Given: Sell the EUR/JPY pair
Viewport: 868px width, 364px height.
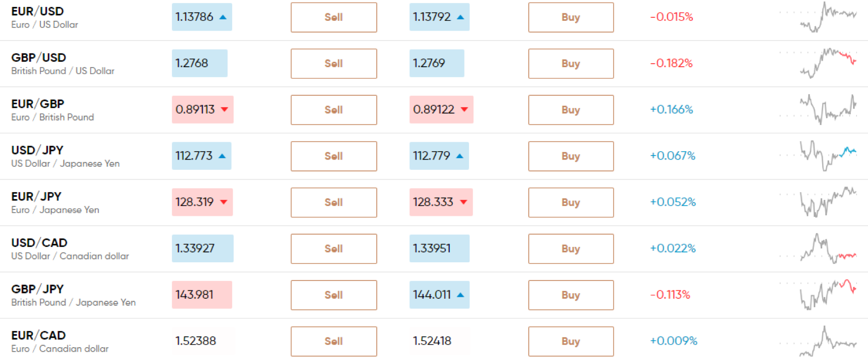Looking at the screenshot, I should (334, 202).
